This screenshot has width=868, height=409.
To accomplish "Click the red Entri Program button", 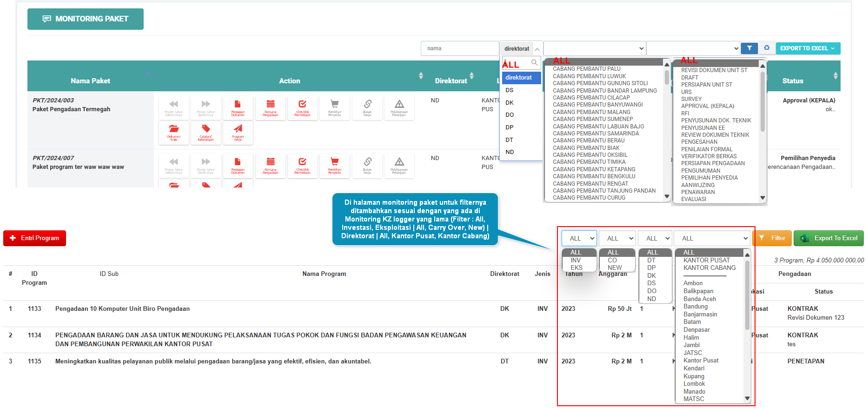I will (x=35, y=238).
